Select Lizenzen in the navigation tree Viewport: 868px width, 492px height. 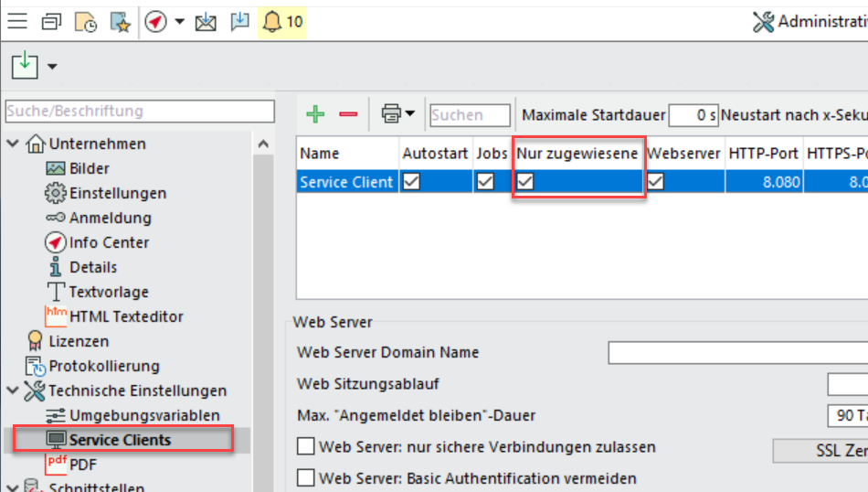[79, 341]
